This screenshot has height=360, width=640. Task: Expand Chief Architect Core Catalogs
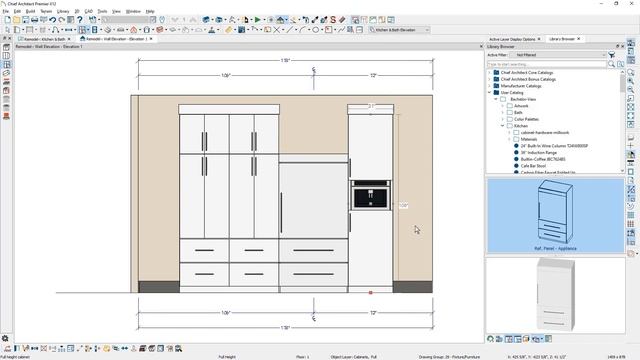489,73
